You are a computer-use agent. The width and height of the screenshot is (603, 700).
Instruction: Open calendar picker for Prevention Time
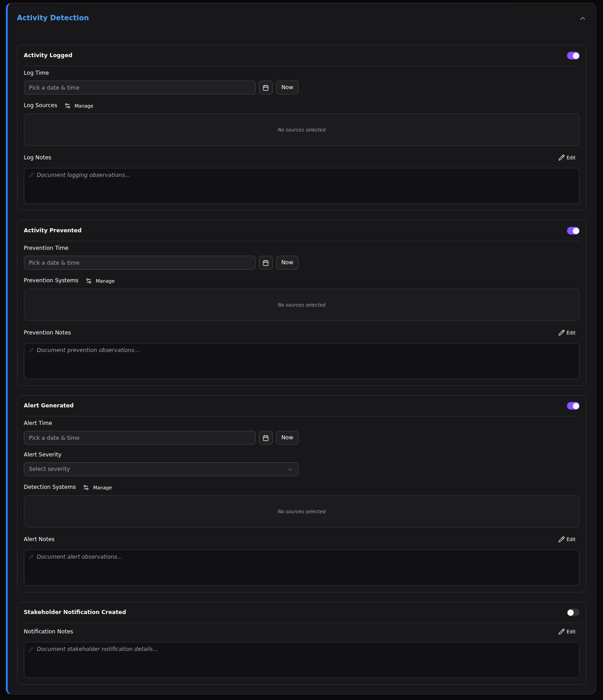(x=266, y=263)
